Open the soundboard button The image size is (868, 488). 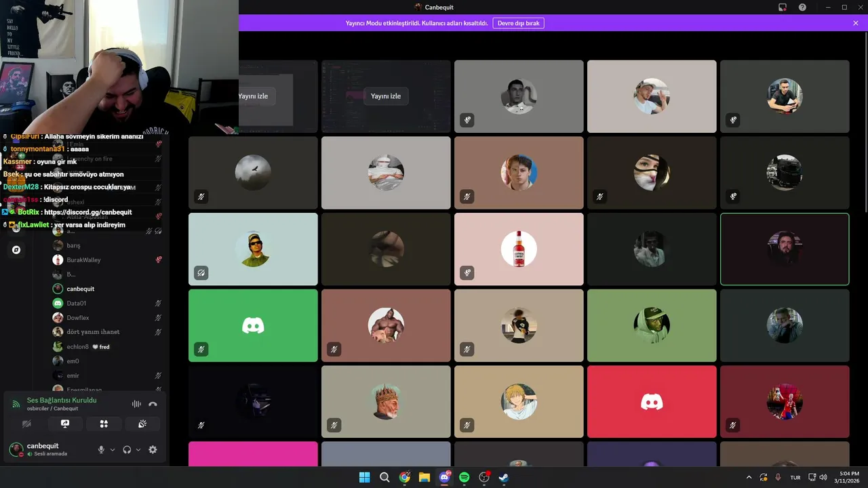tap(142, 424)
